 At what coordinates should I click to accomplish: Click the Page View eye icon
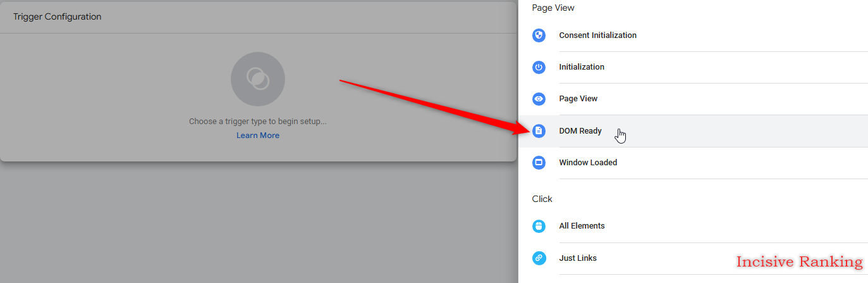tap(539, 99)
